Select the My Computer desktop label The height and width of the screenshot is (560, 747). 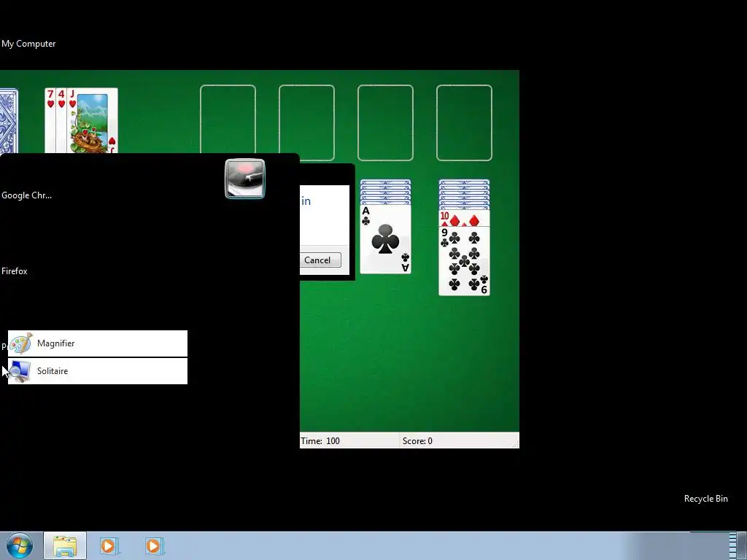[x=28, y=44]
